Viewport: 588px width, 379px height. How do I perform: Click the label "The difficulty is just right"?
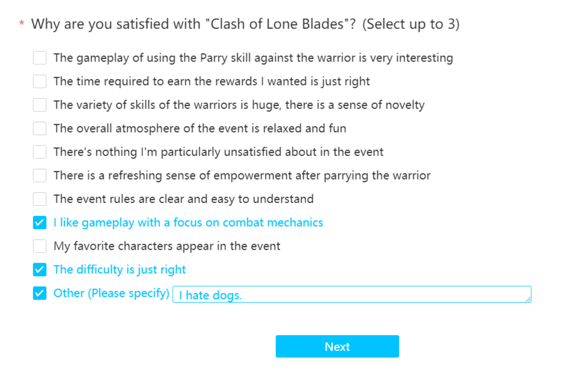(119, 270)
